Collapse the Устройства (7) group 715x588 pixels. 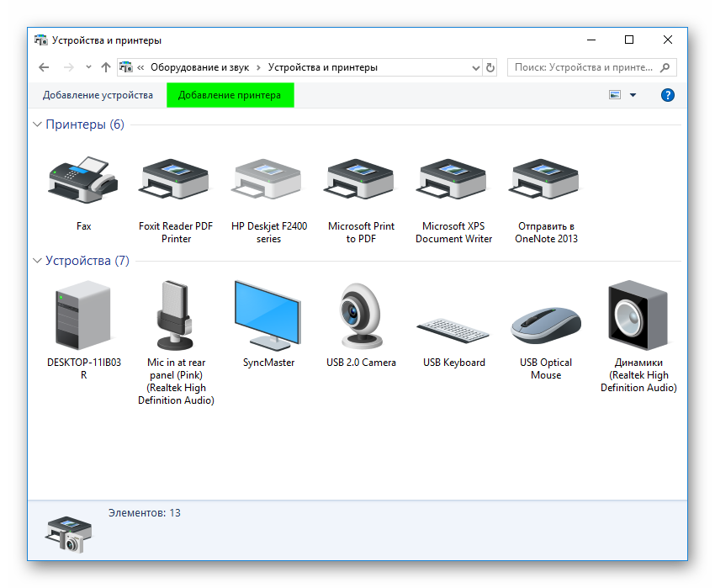pyautogui.click(x=37, y=261)
